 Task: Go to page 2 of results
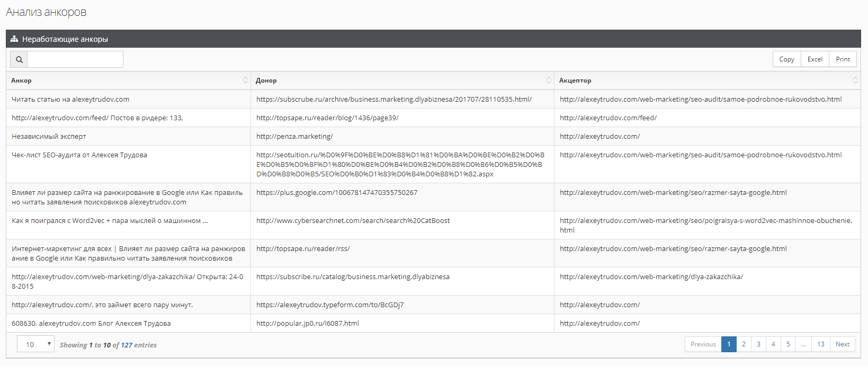[x=744, y=344]
